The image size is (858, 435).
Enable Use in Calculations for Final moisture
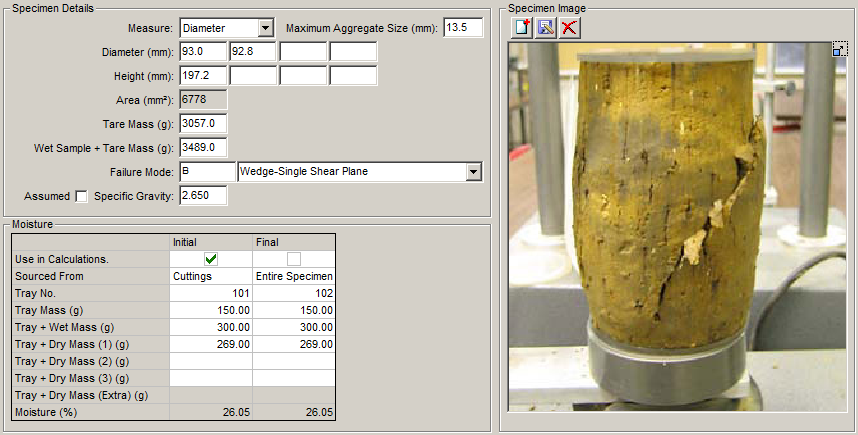(x=293, y=259)
